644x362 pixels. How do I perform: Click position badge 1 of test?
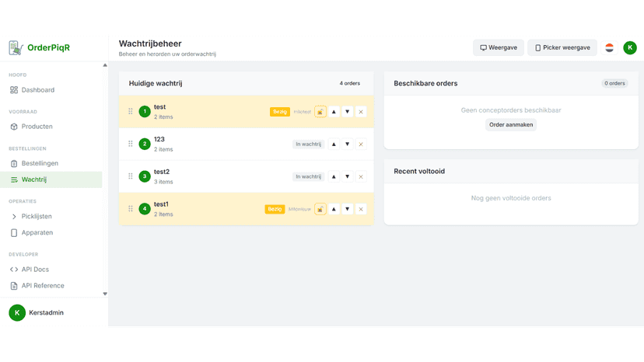point(145,112)
